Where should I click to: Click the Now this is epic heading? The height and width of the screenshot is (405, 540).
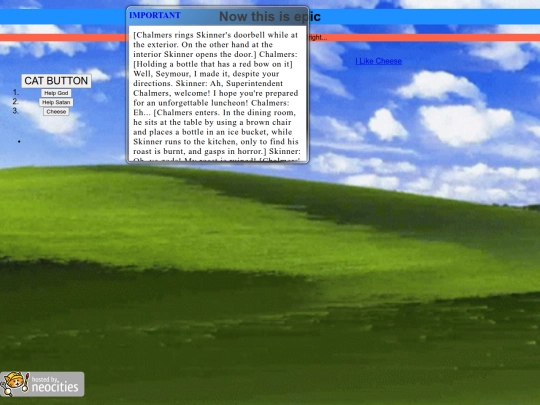point(270,17)
